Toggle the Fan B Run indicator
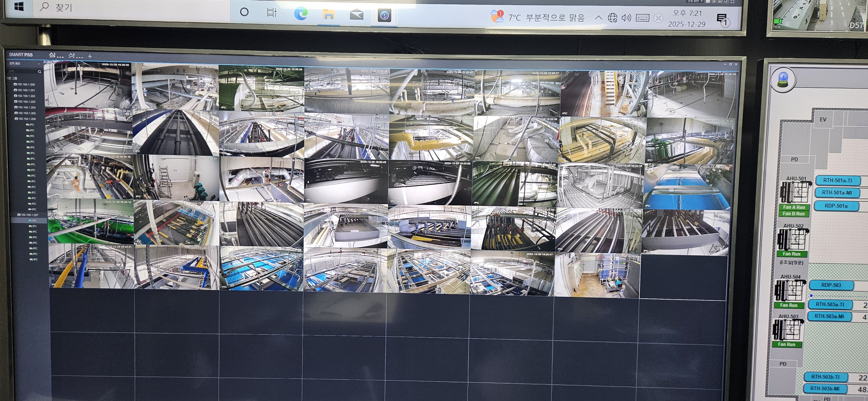The height and width of the screenshot is (401, 868). pyautogui.click(x=794, y=214)
